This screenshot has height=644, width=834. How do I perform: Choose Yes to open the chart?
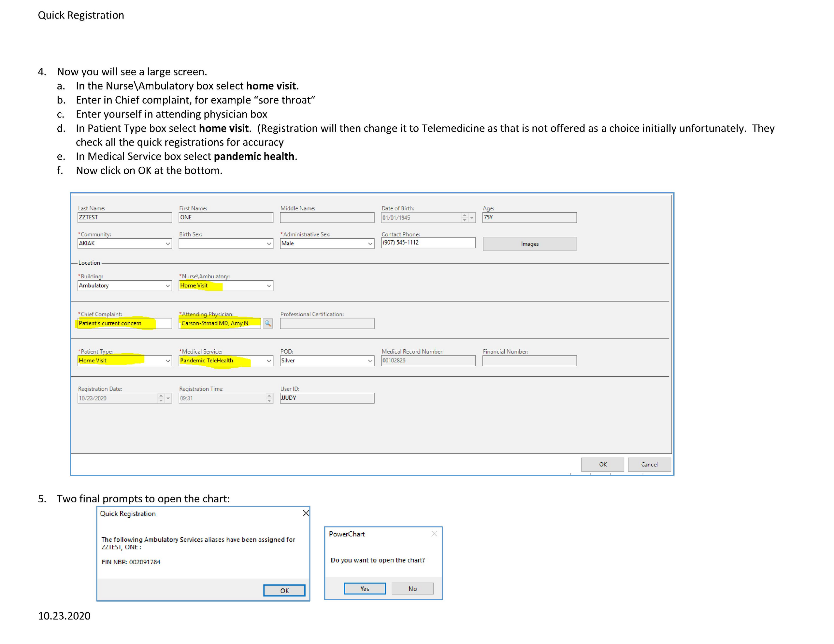click(365, 589)
